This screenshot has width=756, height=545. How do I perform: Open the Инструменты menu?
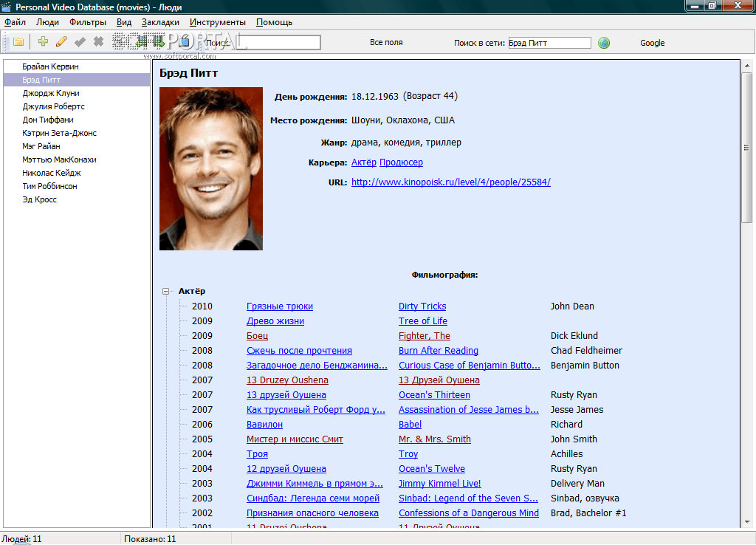(218, 22)
